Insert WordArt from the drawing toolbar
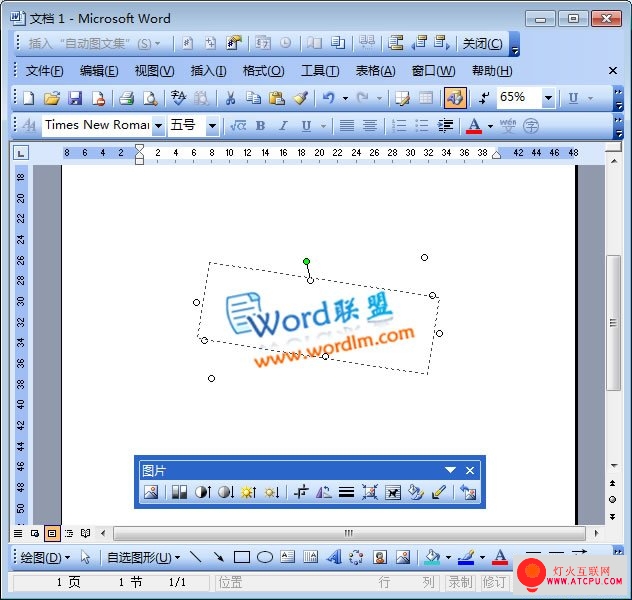Screen dimensions: 632x600 pos(334,557)
